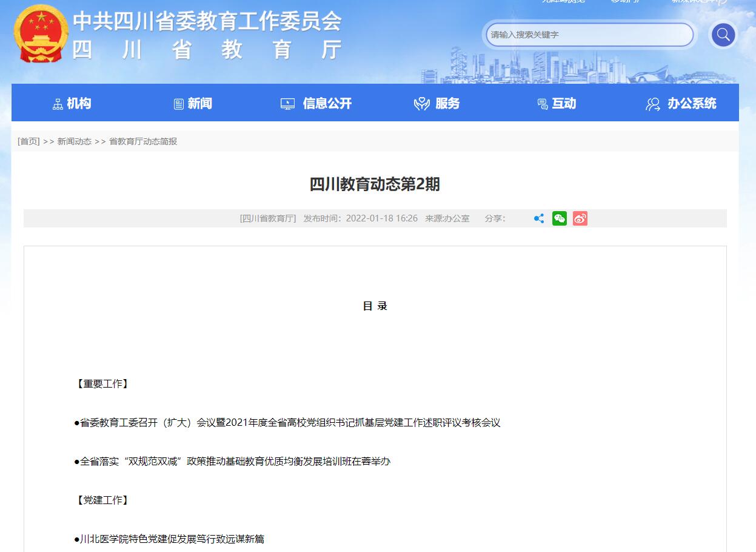Click the 首页 breadcrumb link
Image resolution: width=756 pixels, height=552 pixels.
click(28, 141)
